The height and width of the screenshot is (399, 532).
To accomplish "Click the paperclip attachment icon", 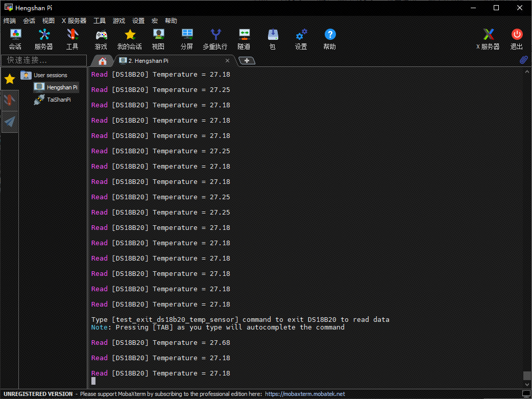I will [523, 60].
